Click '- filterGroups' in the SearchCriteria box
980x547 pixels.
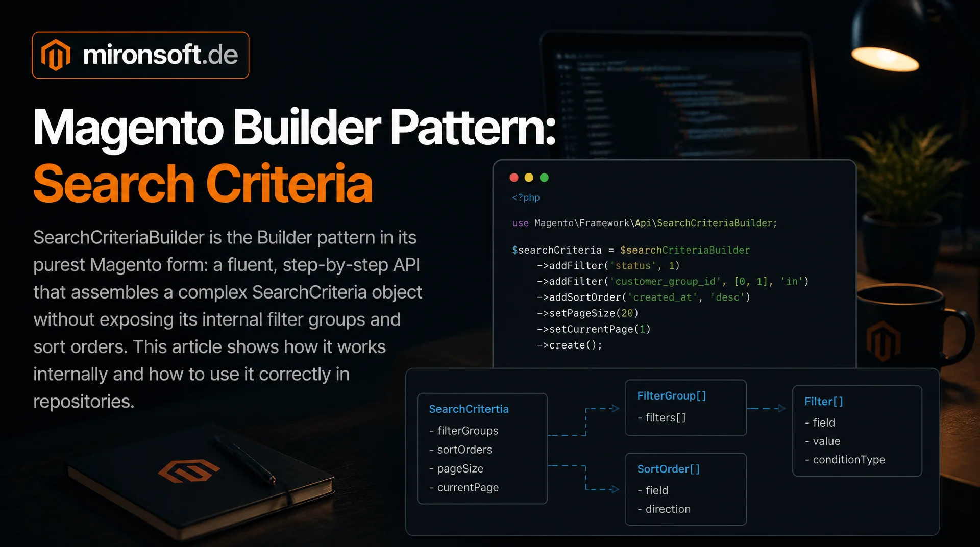[463, 431]
